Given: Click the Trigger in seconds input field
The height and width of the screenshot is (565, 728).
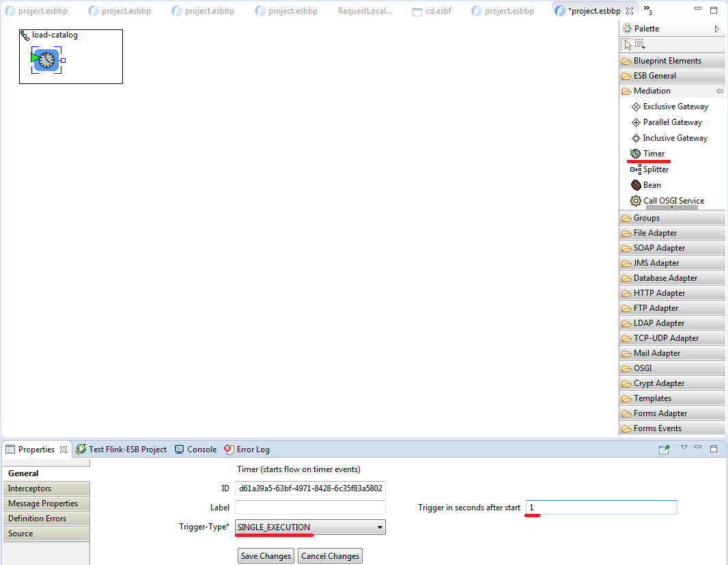Looking at the screenshot, I should pos(601,508).
